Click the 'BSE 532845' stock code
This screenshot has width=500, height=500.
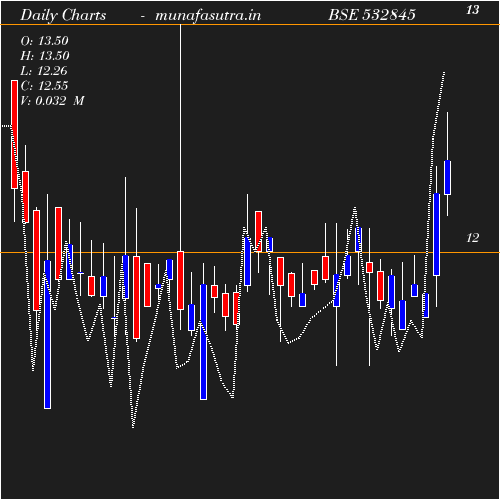[372, 15]
